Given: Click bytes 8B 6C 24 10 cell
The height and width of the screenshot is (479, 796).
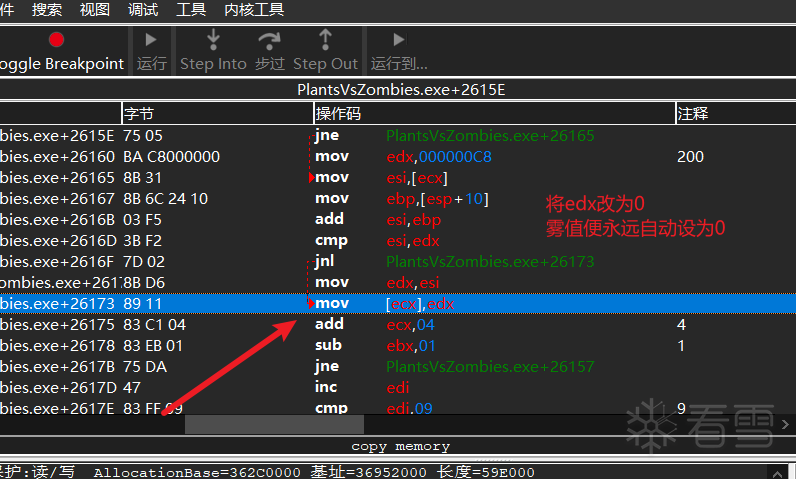Looking at the screenshot, I should tap(165, 198).
